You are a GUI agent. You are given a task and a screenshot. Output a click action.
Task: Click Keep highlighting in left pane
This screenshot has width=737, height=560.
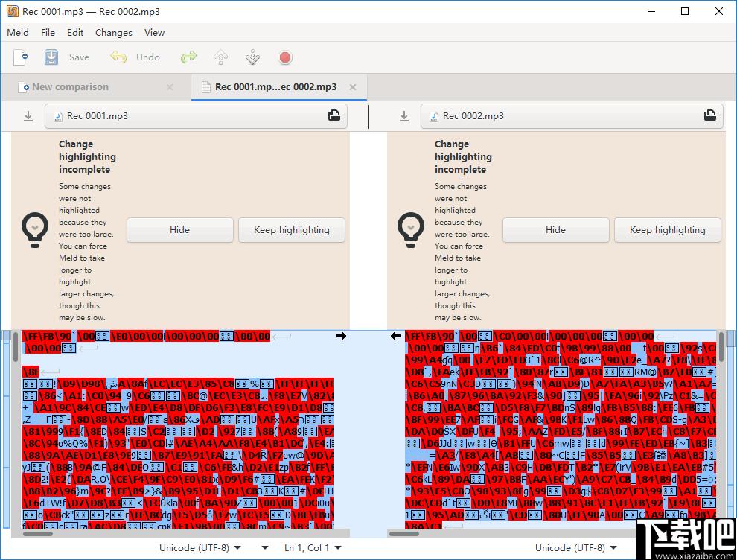292,230
